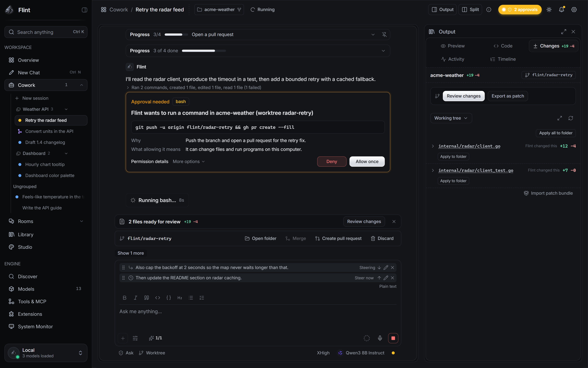
Task: Open settings via the gear icon
Action: tap(574, 10)
